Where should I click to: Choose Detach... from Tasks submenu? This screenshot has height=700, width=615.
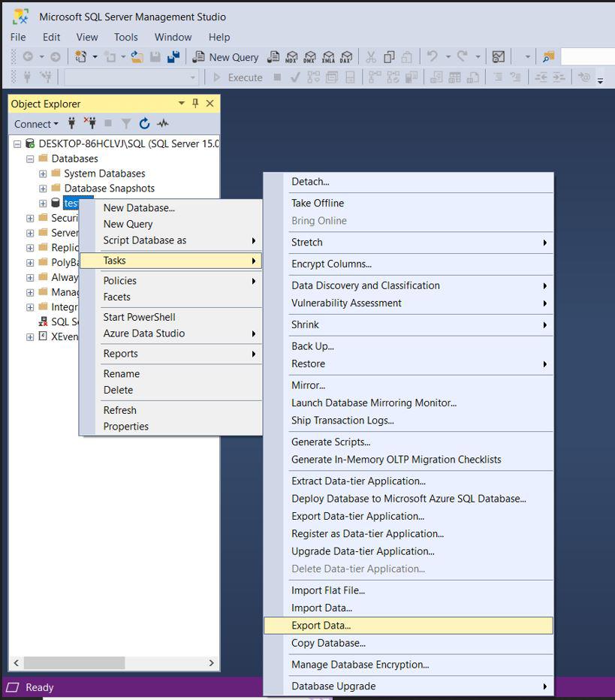408,182
